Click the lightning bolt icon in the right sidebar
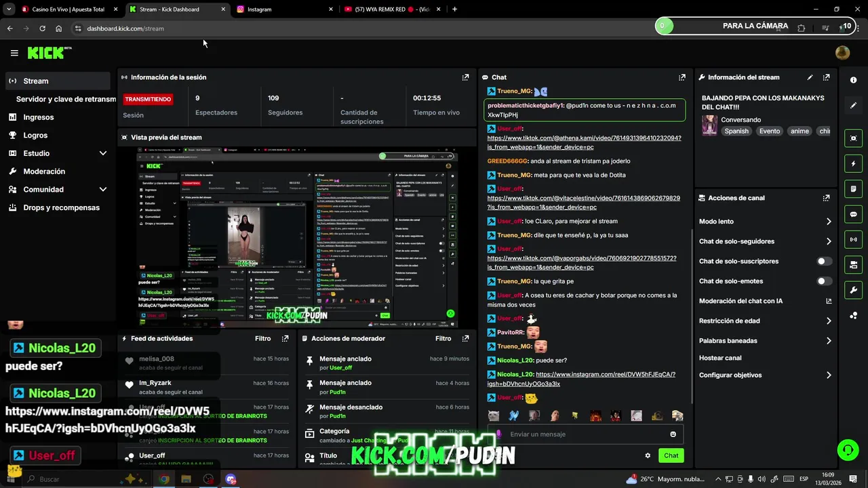Screen dimensions: 868x488 (853, 163)
